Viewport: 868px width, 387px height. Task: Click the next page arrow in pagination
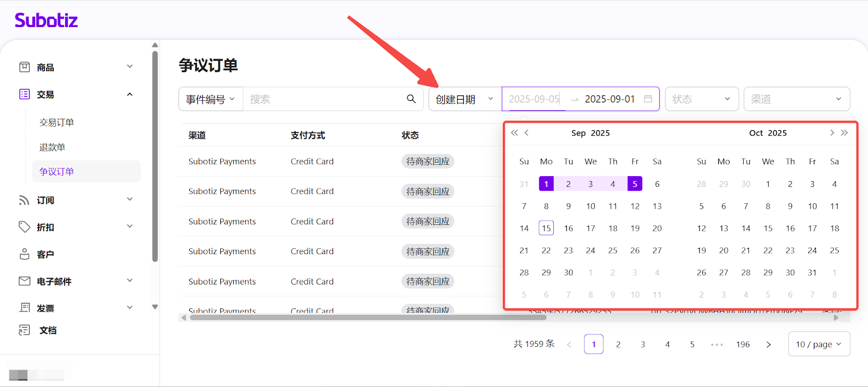pos(768,344)
